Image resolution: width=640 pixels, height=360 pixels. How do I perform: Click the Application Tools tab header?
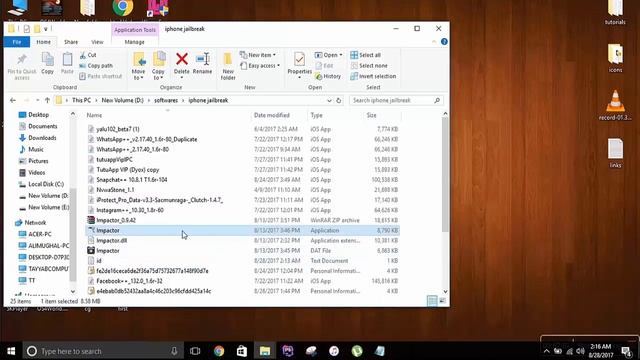click(135, 30)
